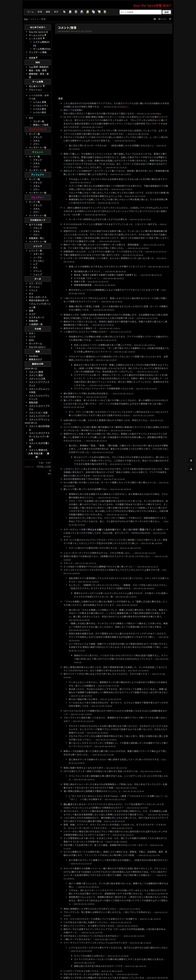The image size is (196, 980).
Task: Click the サイト内検索 search field
Action: (x=140, y=12)
